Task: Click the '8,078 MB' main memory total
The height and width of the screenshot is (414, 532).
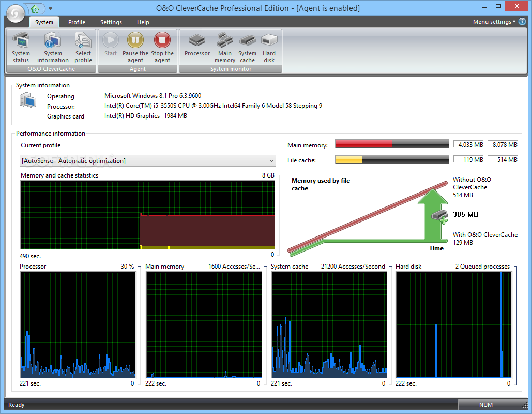Action: coord(503,145)
